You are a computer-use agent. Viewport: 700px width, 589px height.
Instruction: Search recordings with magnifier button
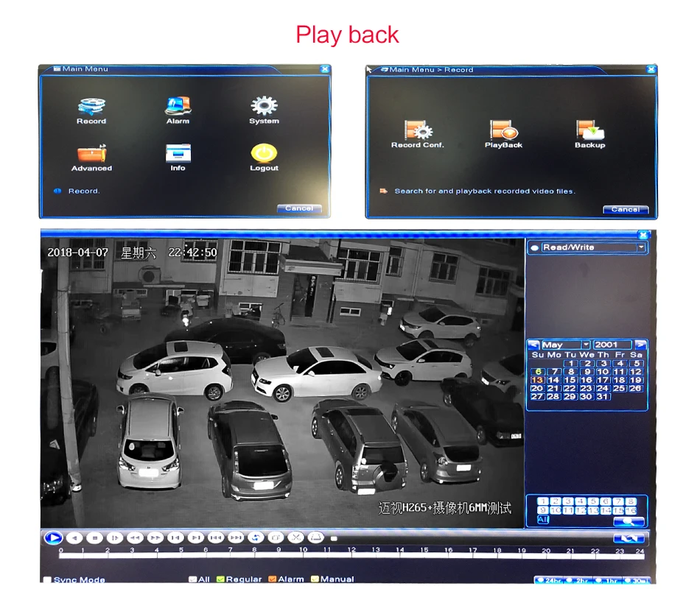pos(629,521)
